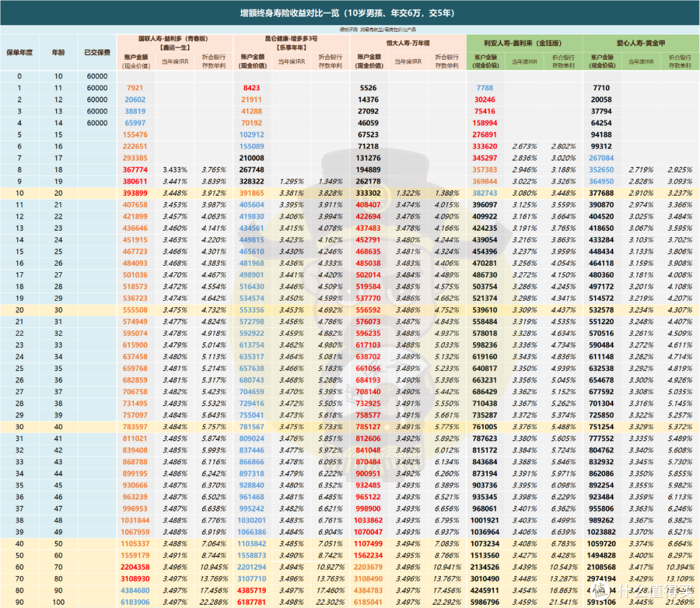Select the cell value 7710
This screenshot has height=608, width=700.
tap(601, 88)
